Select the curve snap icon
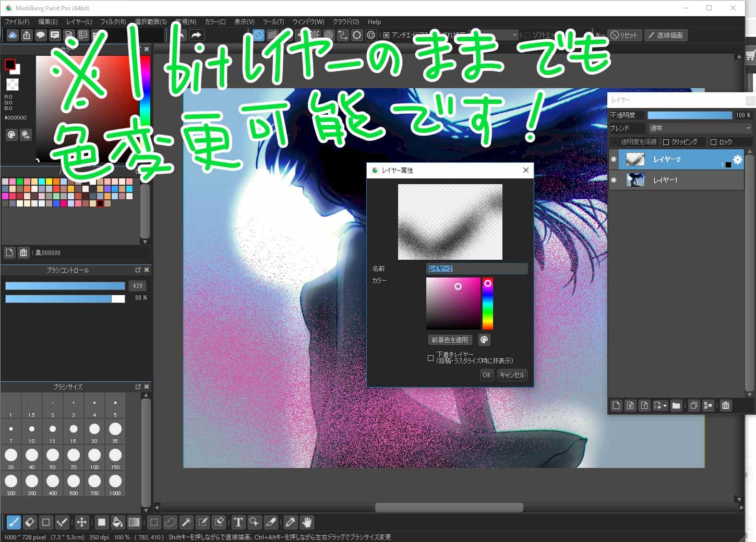The height and width of the screenshot is (542, 756). 343,35
